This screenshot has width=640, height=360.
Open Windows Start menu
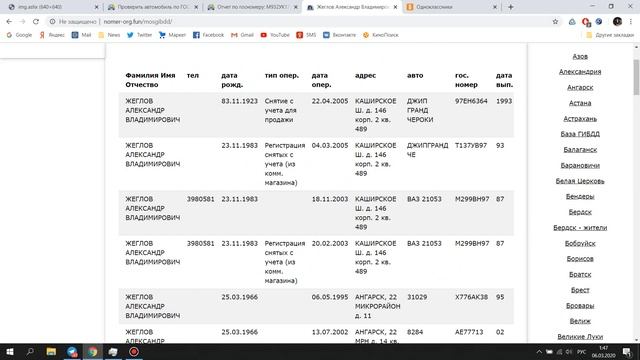pos(10,352)
